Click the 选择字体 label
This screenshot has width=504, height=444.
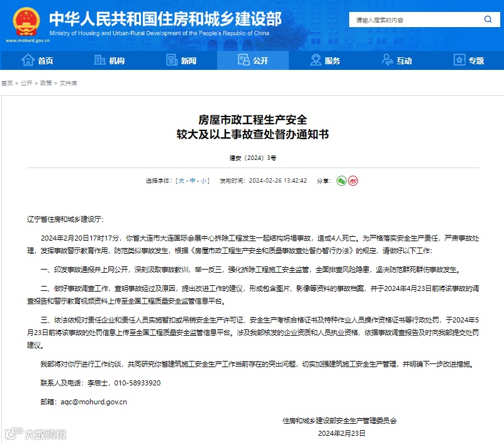pyautogui.click(x=157, y=181)
